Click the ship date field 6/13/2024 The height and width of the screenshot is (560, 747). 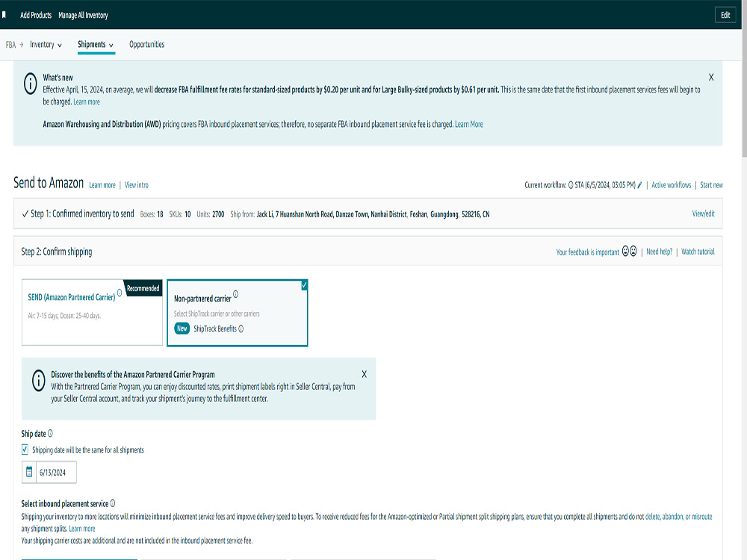(x=56, y=473)
